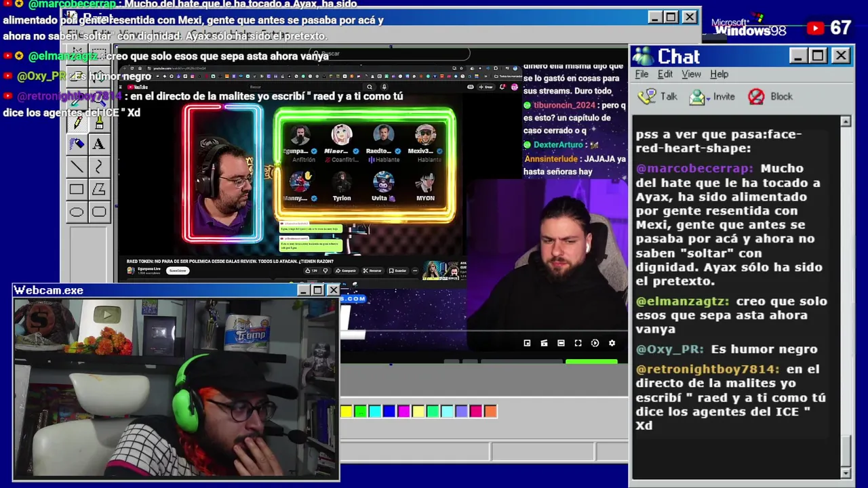Minimize the Chat window
The height and width of the screenshot is (488, 868).
pos(798,56)
